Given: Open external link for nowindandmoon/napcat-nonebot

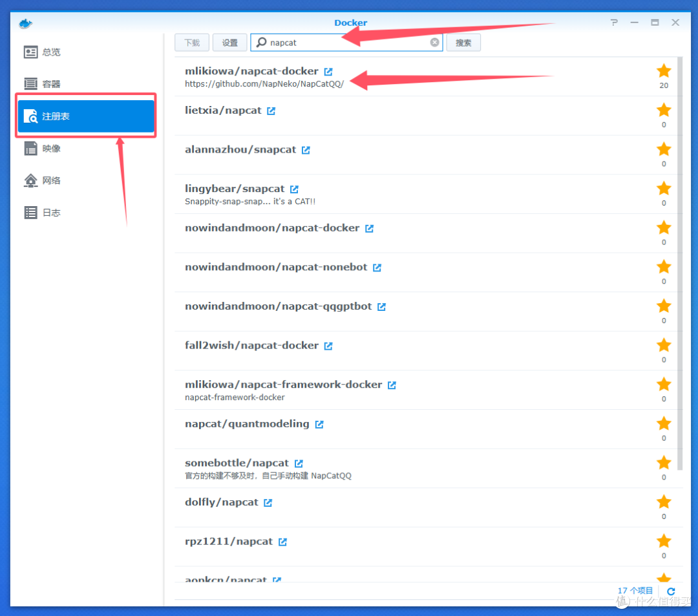Looking at the screenshot, I should pos(377,268).
